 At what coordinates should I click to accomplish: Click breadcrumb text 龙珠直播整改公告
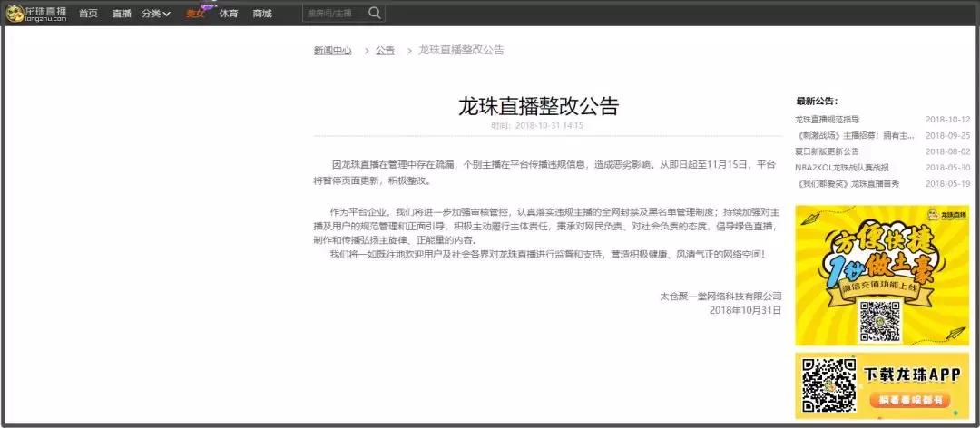tap(461, 51)
